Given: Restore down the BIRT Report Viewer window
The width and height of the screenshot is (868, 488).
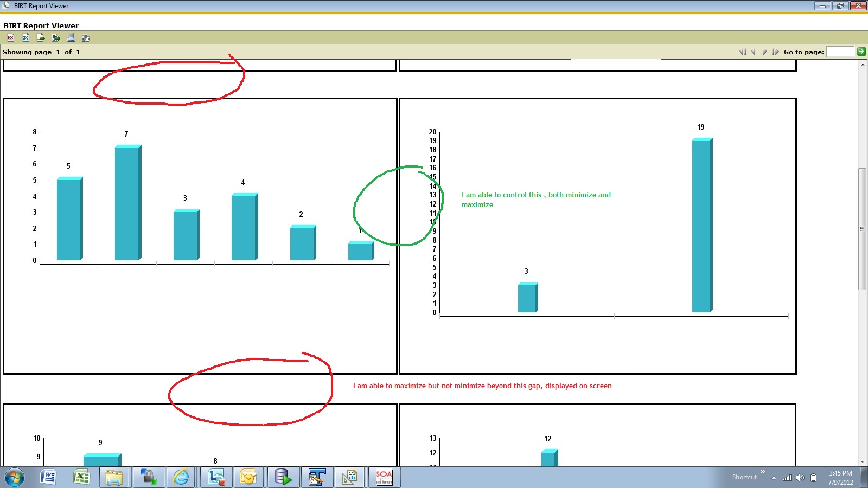Looking at the screenshot, I should click(x=840, y=6).
